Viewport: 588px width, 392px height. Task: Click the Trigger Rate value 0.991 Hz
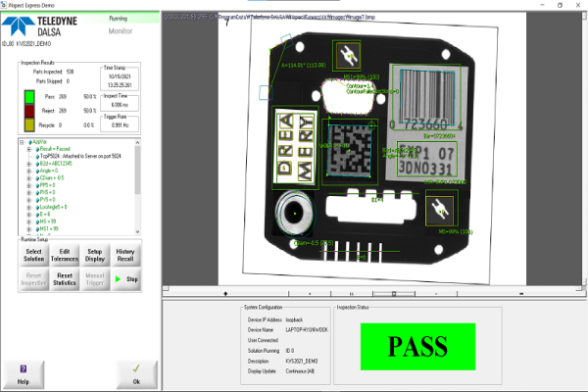pyautogui.click(x=120, y=125)
